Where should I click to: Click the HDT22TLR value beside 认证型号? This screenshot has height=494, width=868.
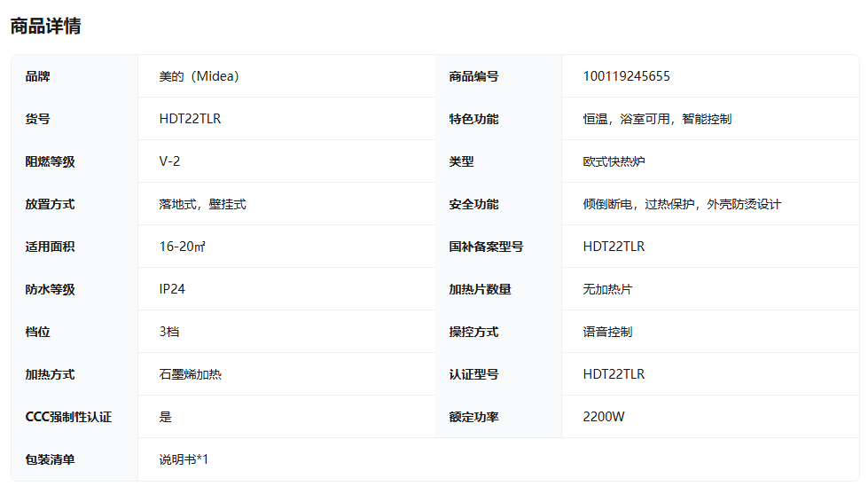tap(614, 374)
